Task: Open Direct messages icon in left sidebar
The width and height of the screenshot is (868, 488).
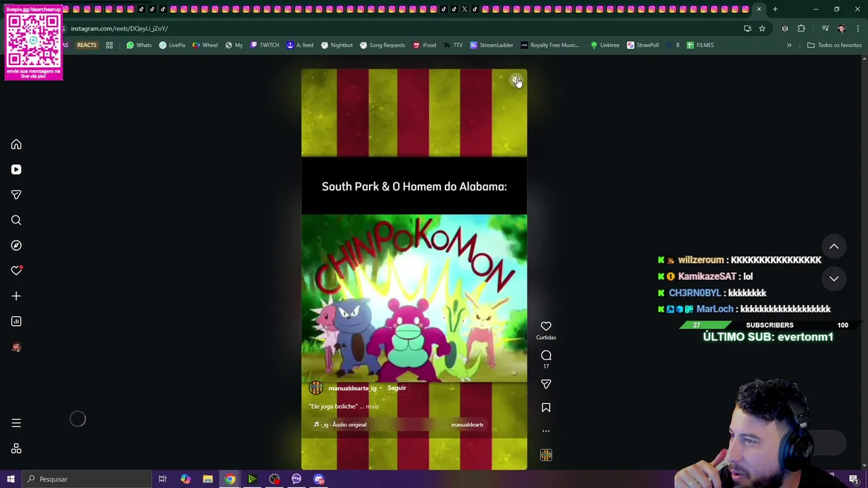Action: point(16,195)
